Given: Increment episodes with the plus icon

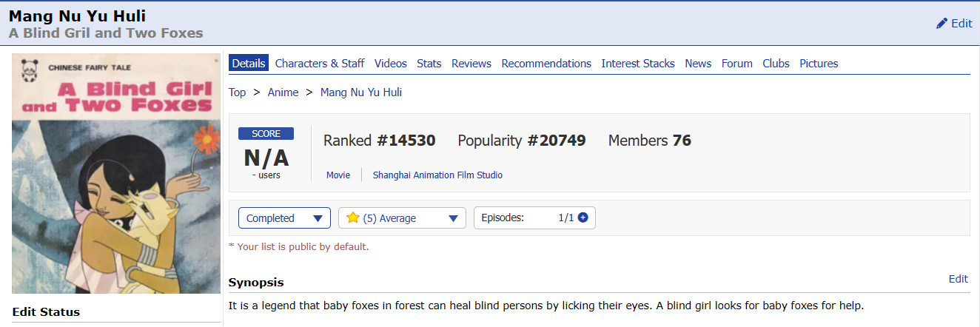Looking at the screenshot, I should click(583, 218).
